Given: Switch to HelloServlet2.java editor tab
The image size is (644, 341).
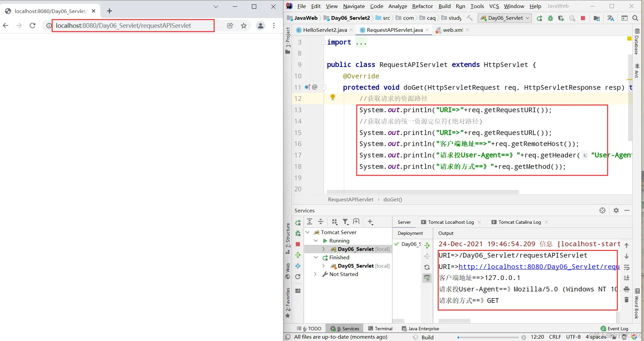Looking at the screenshot, I should (325, 30).
